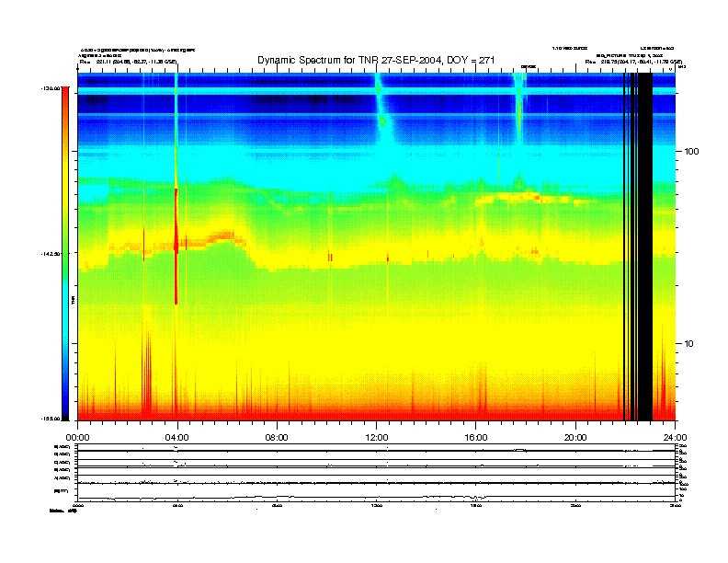Click the 100 frequency axis label

[x=691, y=152]
